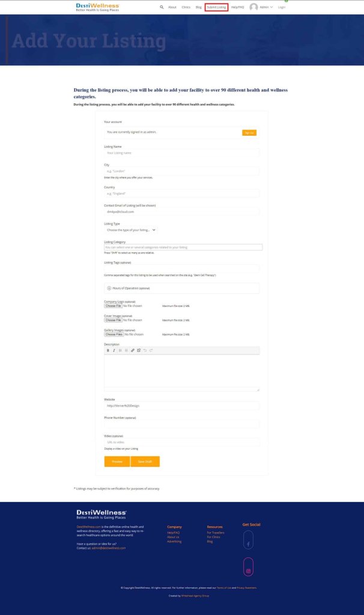Open the Terms of Use footer link
The image size is (364, 615).
point(223,588)
